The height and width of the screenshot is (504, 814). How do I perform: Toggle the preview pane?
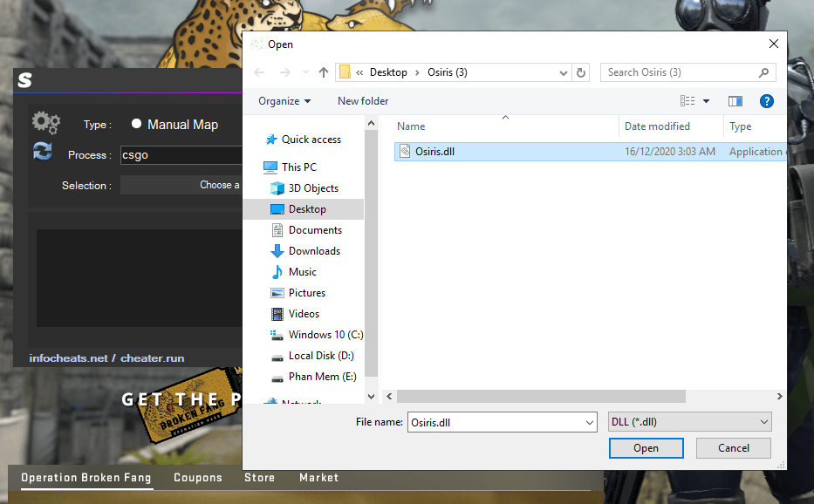point(735,101)
